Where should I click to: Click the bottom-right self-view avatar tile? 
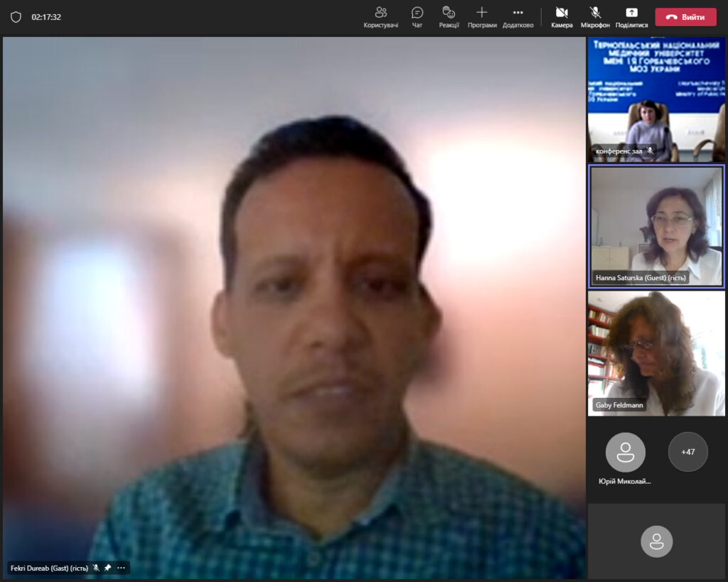pyautogui.click(x=656, y=541)
